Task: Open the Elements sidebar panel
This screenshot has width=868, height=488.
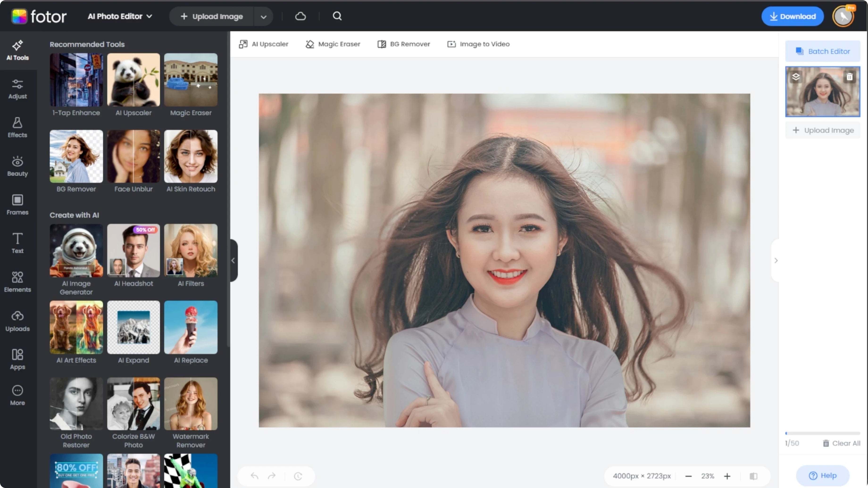Action: [17, 282]
